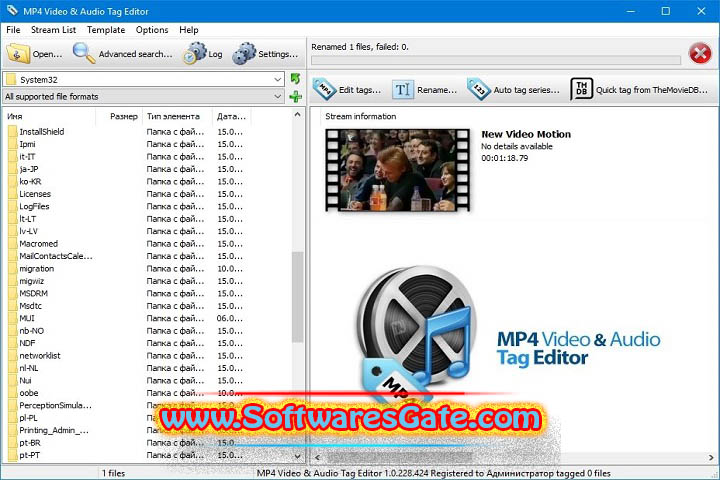Image resolution: width=720 pixels, height=480 pixels.
Task: Click the green plus add-format icon
Action: [x=295, y=96]
